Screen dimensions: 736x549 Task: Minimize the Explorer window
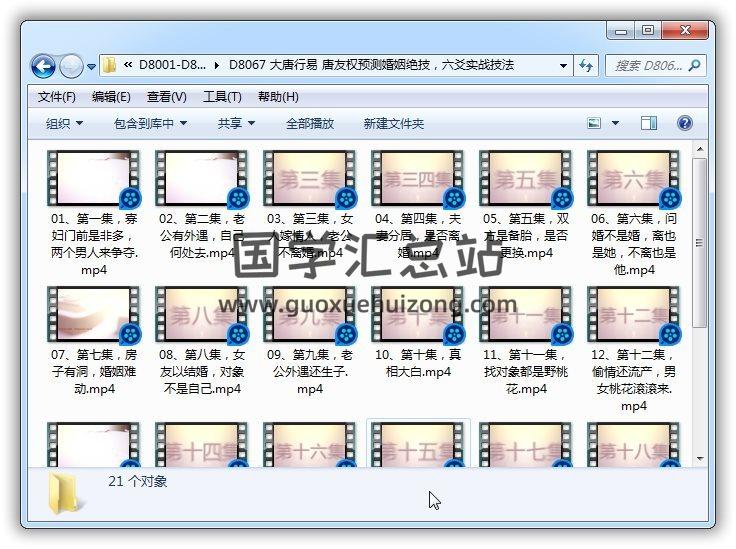click(x=621, y=31)
